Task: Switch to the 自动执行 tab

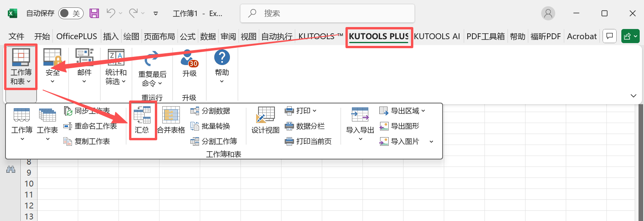Action: tap(277, 36)
